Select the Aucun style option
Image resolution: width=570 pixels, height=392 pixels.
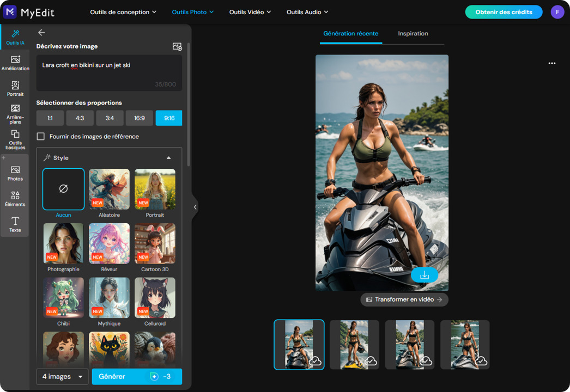pyautogui.click(x=63, y=188)
